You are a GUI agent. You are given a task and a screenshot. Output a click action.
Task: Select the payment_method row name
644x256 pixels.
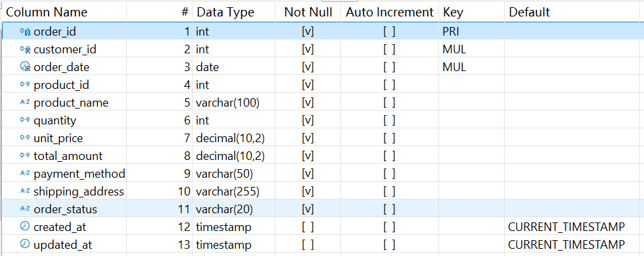pyautogui.click(x=80, y=174)
